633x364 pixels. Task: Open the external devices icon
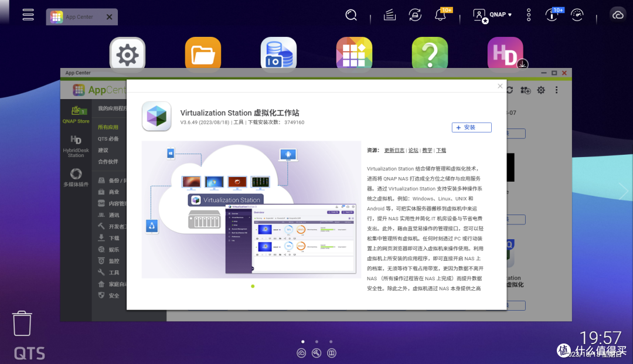pyautogui.click(x=415, y=15)
